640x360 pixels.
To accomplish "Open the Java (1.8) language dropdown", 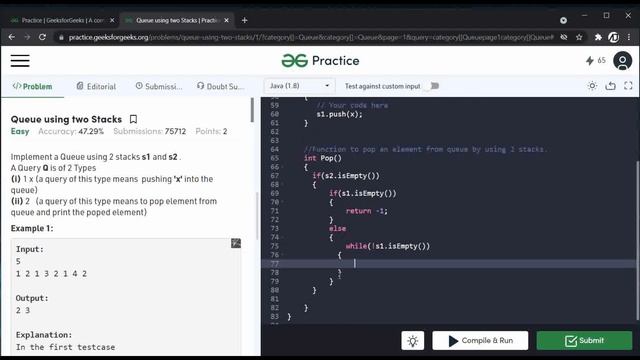I will (x=300, y=86).
